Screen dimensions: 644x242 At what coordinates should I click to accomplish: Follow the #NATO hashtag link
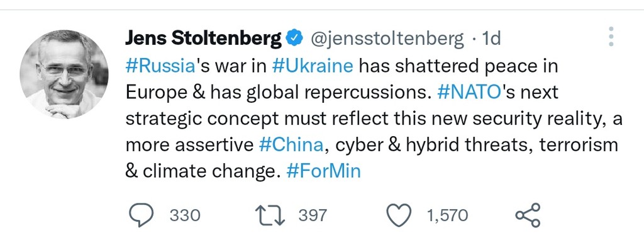click(x=469, y=93)
